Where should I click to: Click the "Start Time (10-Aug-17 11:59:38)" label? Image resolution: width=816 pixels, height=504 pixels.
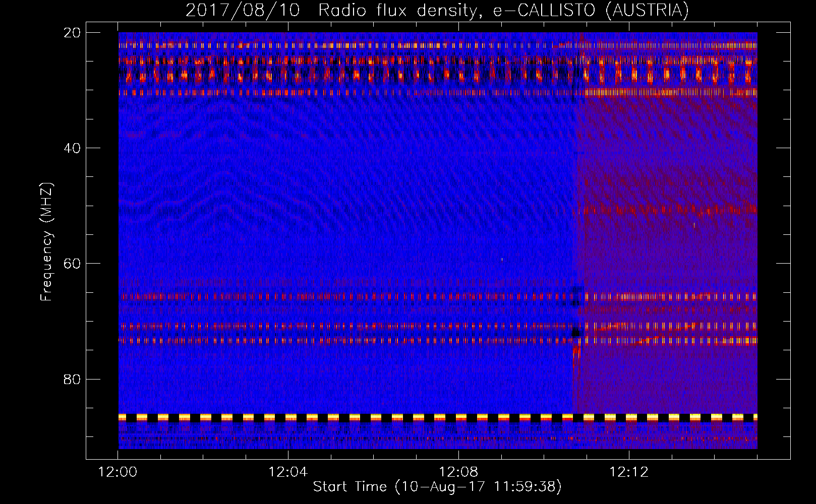(x=437, y=487)
